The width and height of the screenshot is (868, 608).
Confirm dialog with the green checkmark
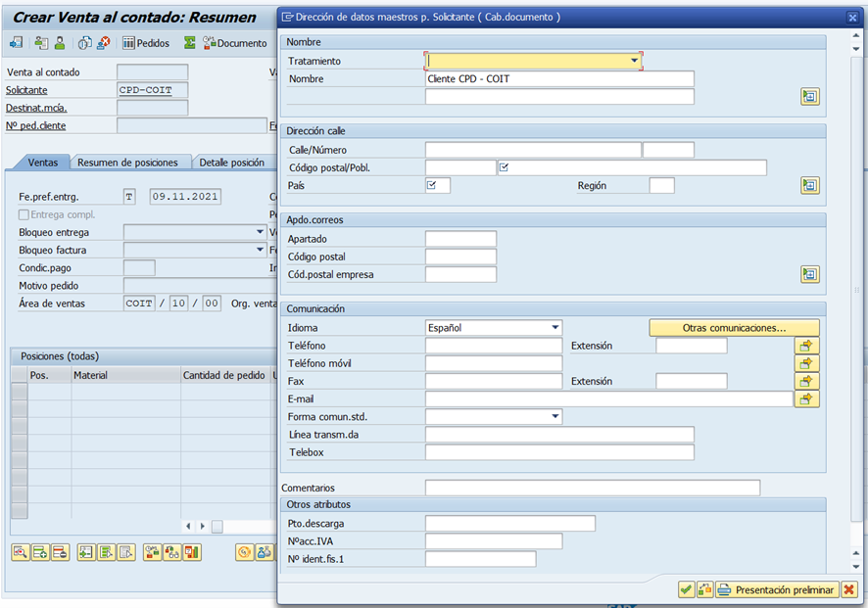687,589
